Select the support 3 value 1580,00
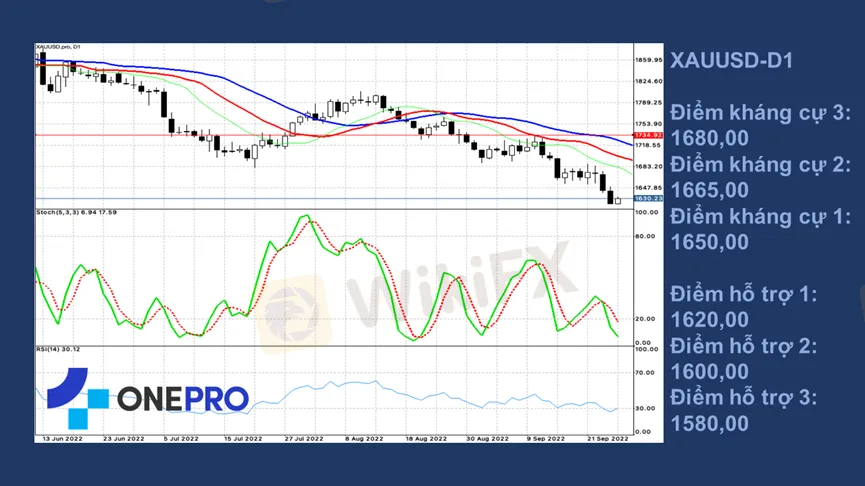The image size is (865, 486). (x=709, y=423)
